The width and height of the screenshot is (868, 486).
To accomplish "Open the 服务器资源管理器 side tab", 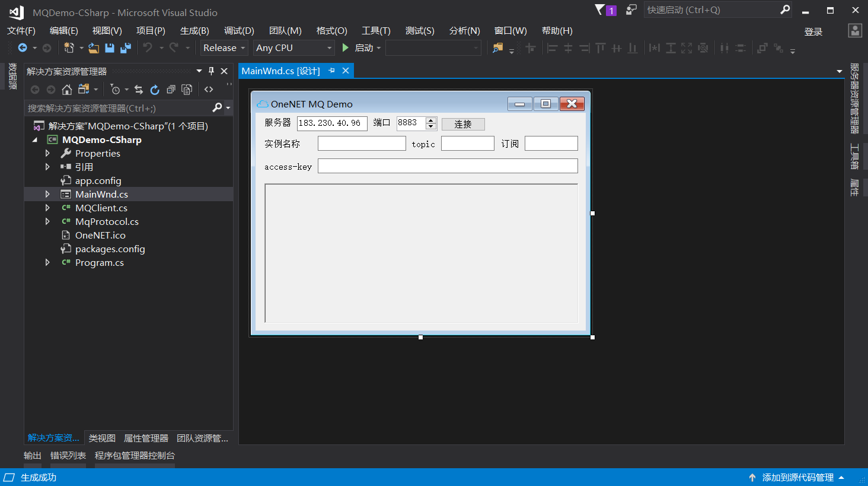I will point(854,99).
